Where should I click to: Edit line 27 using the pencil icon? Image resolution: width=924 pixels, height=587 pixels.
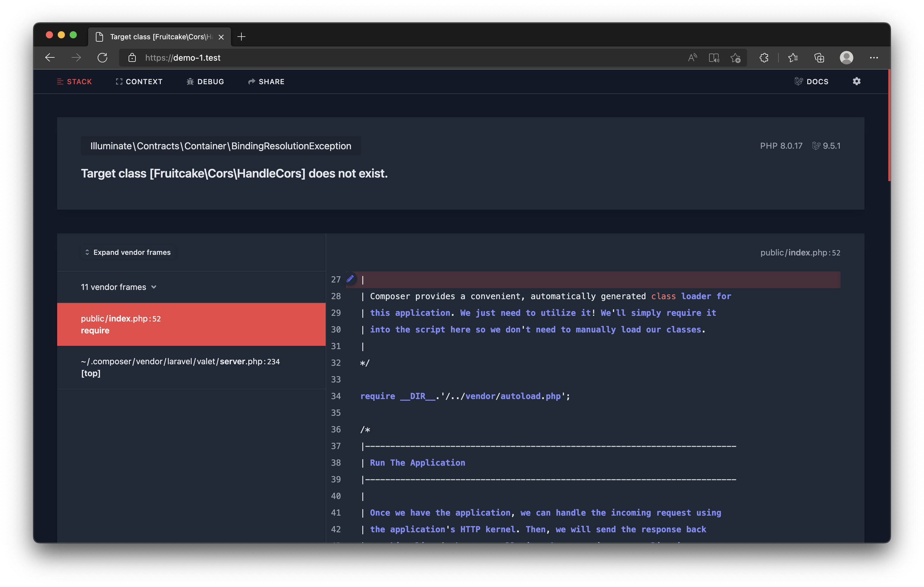click(x=350, y=279)
